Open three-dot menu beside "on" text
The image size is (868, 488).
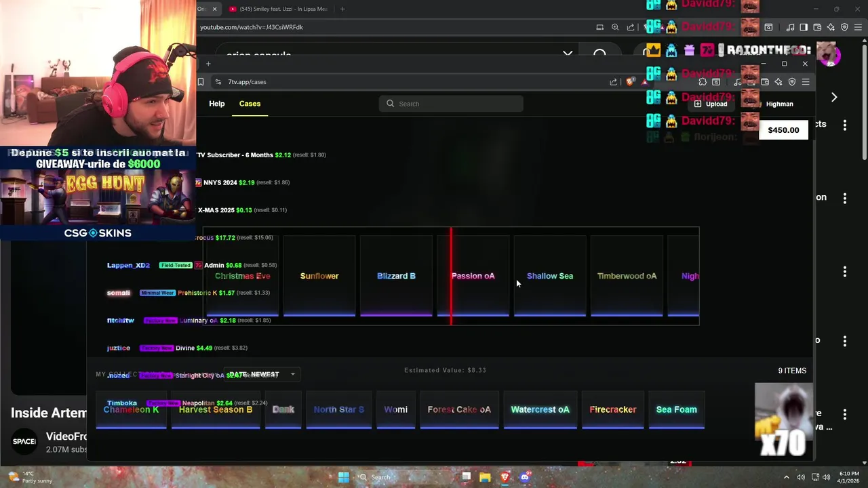845,198
